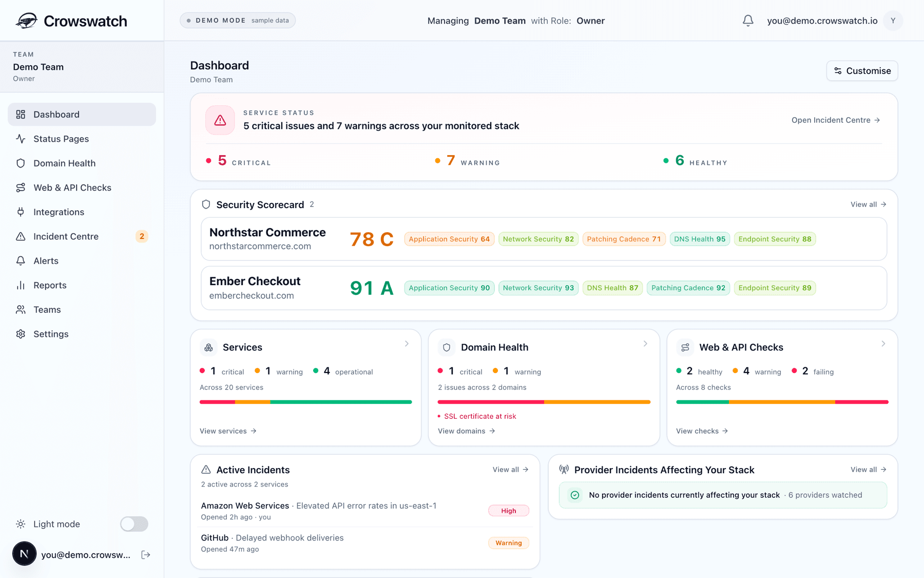This screenshot has width=924, height=578.
Task: Click the Services status progress bar
Action: pyautogui.click(x=305, y=402)
